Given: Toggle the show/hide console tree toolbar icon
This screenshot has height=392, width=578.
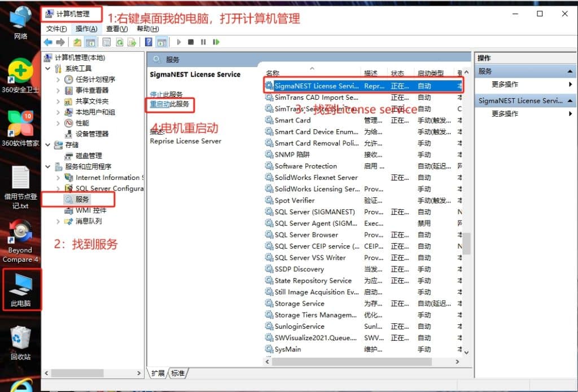Looking at the screenshot, I should (x=90, y=42).
